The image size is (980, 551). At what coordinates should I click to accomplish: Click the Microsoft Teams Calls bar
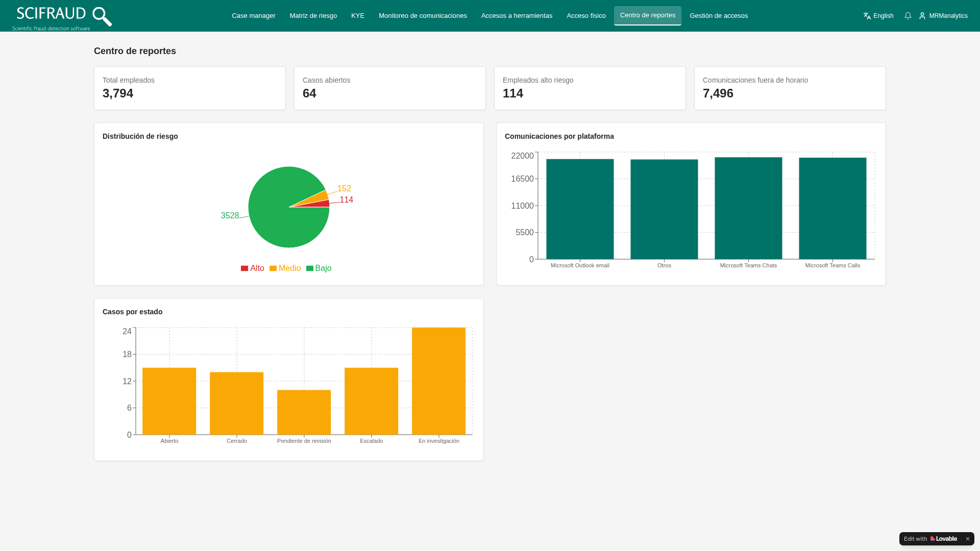[832, 209]
